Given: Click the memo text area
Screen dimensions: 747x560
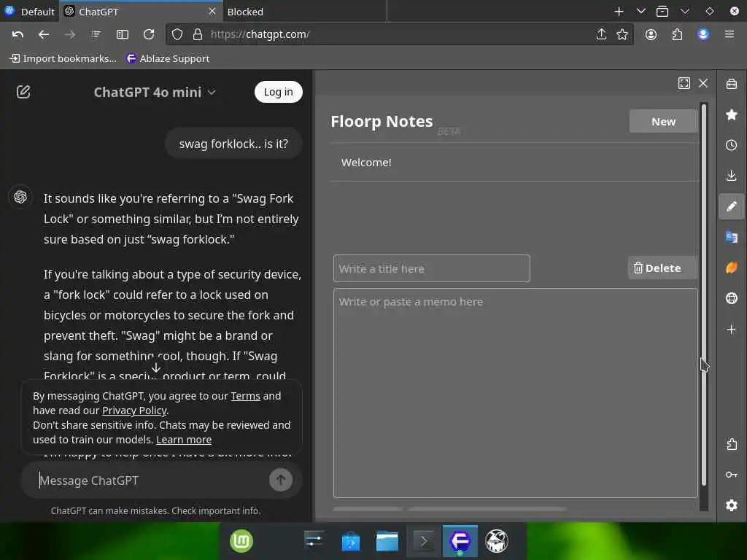Looking at the screenshot, I should pyautogui.click(x=516, y=393).
